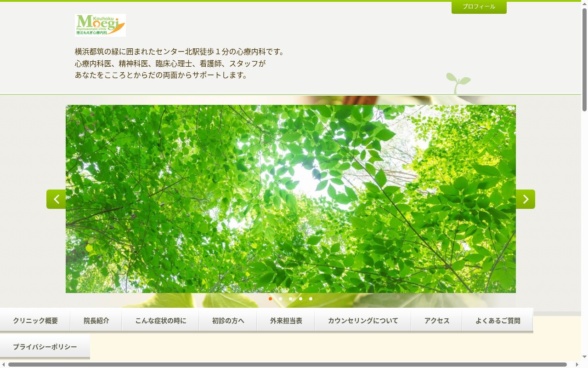This screenshot has width=588, height=368.
Task: Advance slideshow with right arrow
Action: [x=526, y=199]
